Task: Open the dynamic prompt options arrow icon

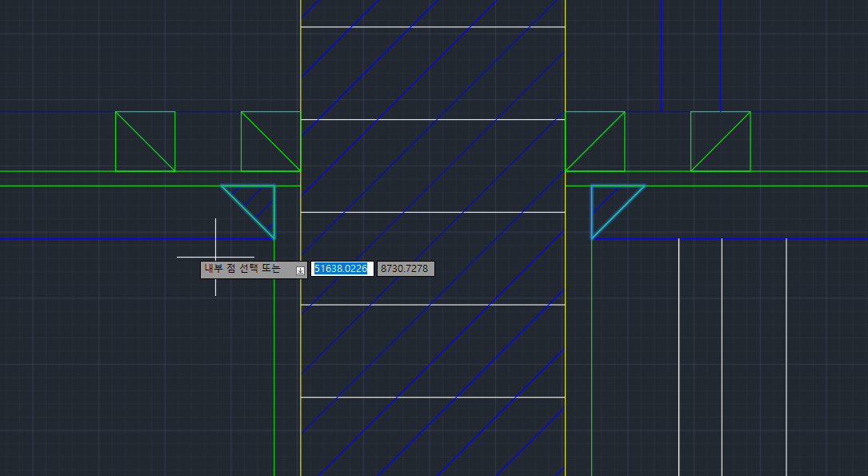Action: pyautogui.click(x=300, y=270)
